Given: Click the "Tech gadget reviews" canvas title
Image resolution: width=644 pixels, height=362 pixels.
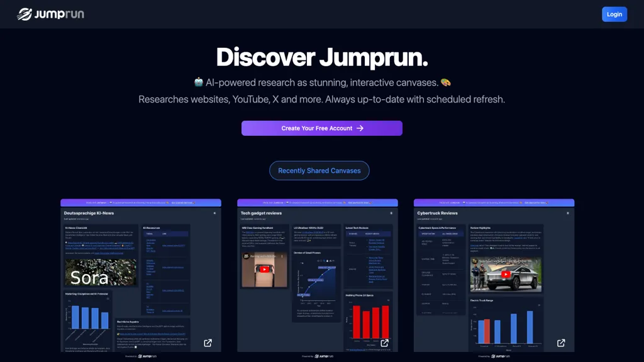Looking at the screenshot, I should coord(261,213).
